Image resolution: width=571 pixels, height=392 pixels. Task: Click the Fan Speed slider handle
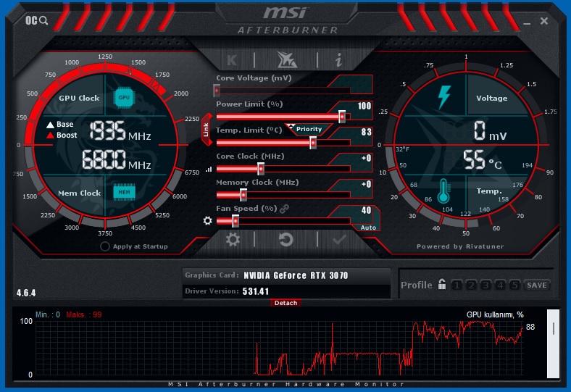(236, 221)
